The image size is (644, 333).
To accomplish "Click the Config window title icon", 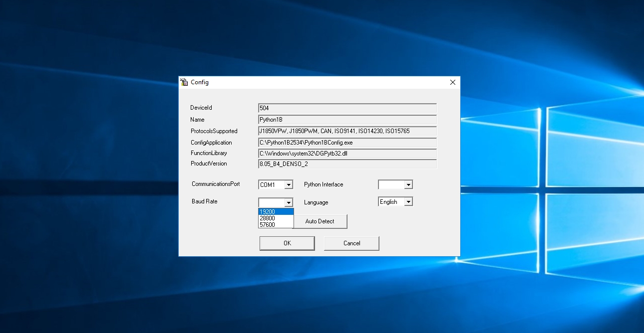I will (x=184, y=82).
